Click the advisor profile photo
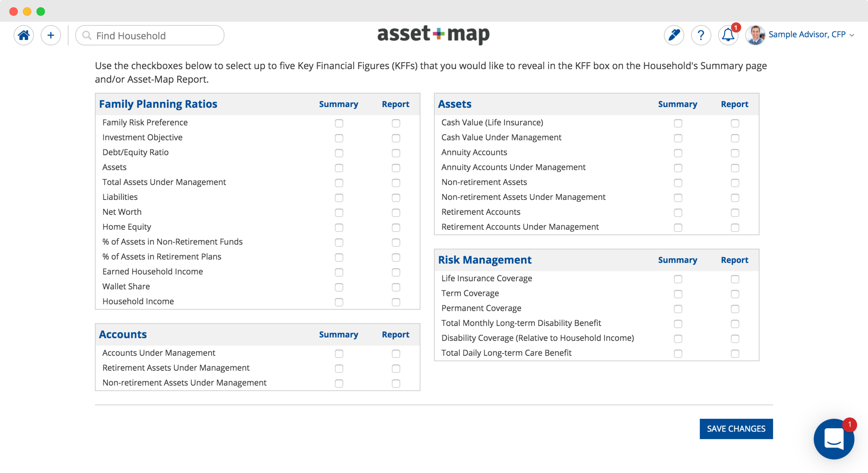This screenshot has height=473, width=868. [755, 35]
